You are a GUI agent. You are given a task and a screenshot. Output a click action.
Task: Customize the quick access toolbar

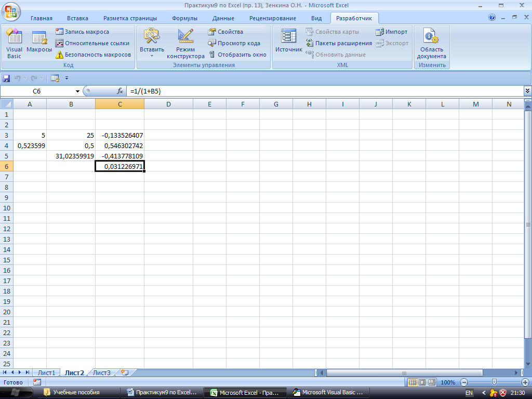pos(66,78)
